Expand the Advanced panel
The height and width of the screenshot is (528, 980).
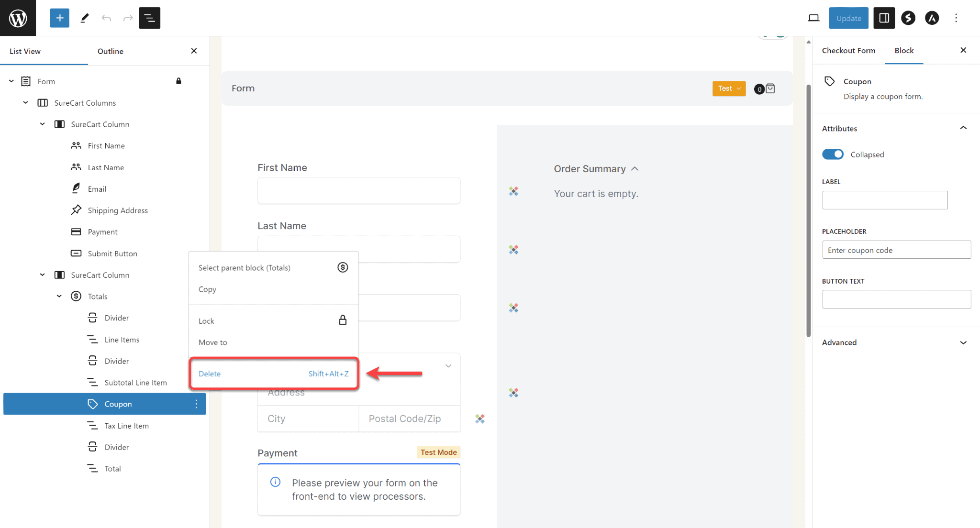[963, 342]
